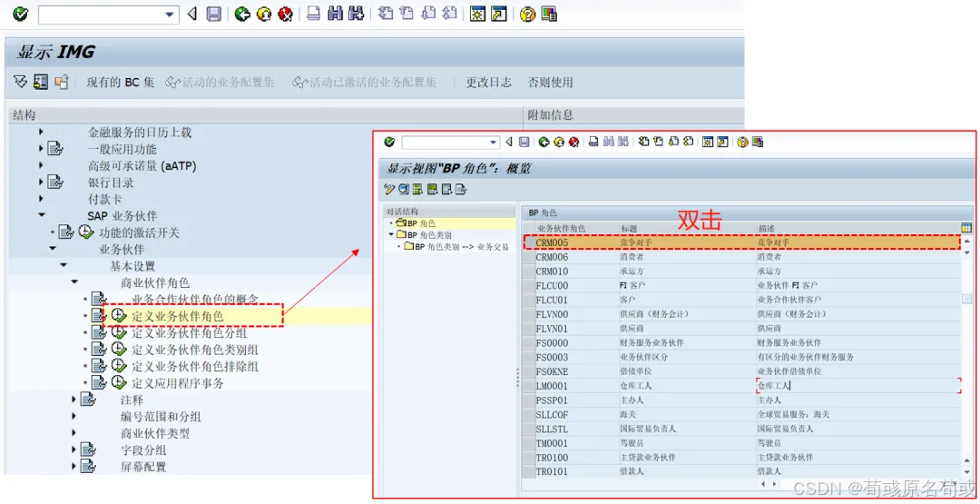
Task: Click green Back icon in IMG window
Action: click(x=242, y=14)
